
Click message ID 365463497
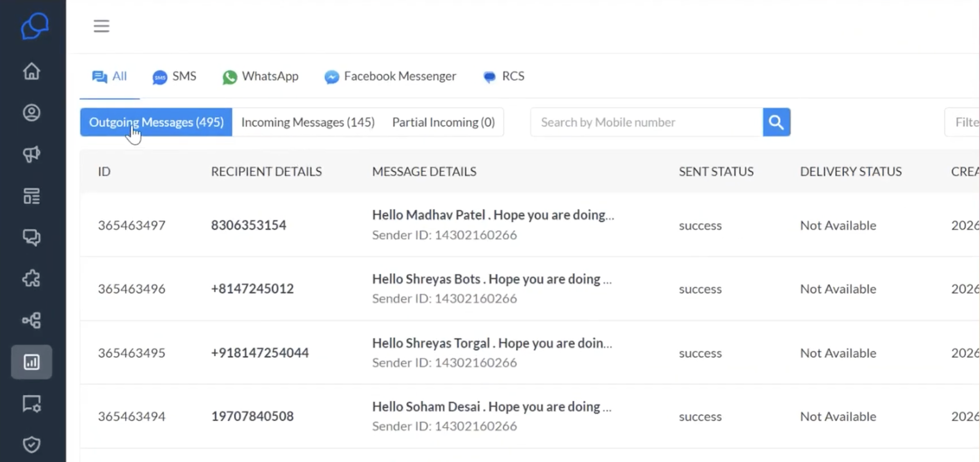tap(132, 225)
